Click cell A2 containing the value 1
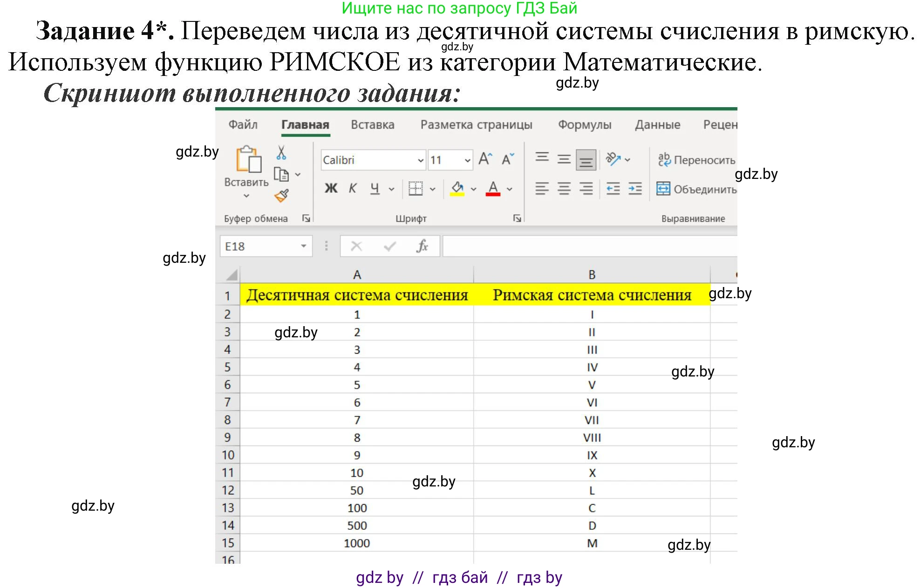The height and width of the screenshot is (588, 920). pos(356,315)
